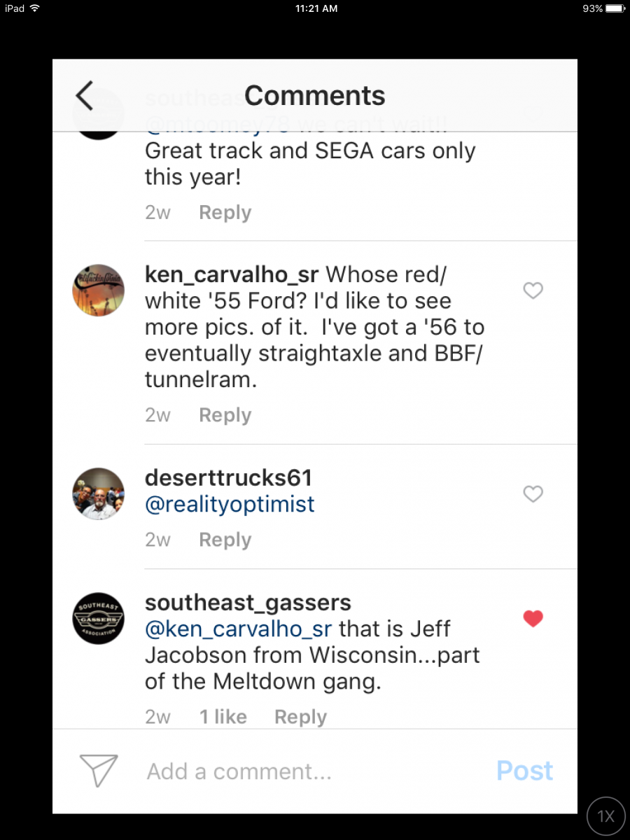Open ken_carvalho_sr username profile
The width and height of the screenshot is (630, 840).
(x=232, y=274)
